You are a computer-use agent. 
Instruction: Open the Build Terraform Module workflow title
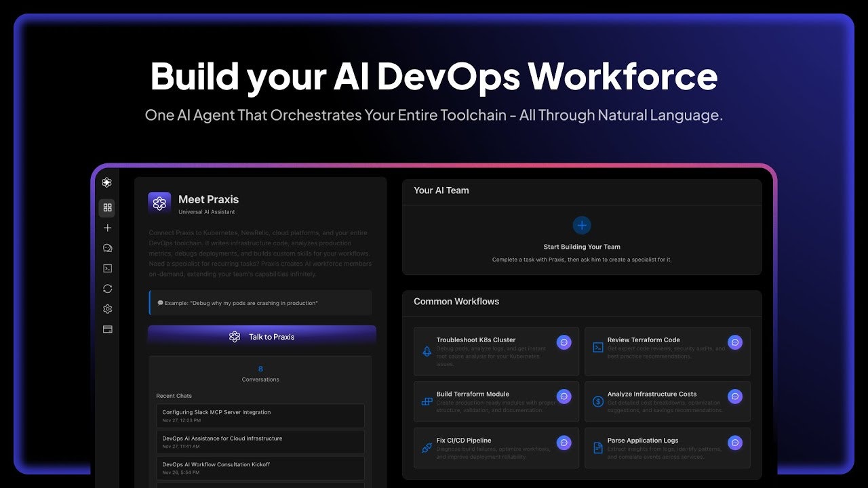473,394
